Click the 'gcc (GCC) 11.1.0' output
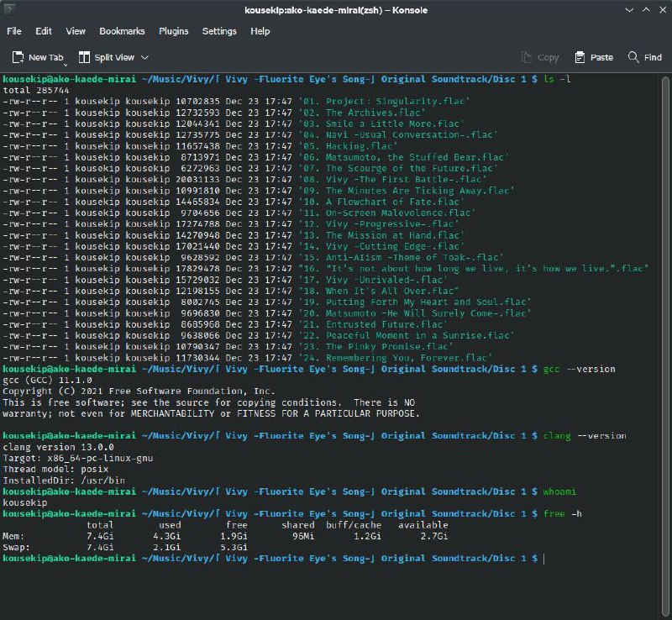Viewport: 672px width, 620px height. tap(47, 381)
